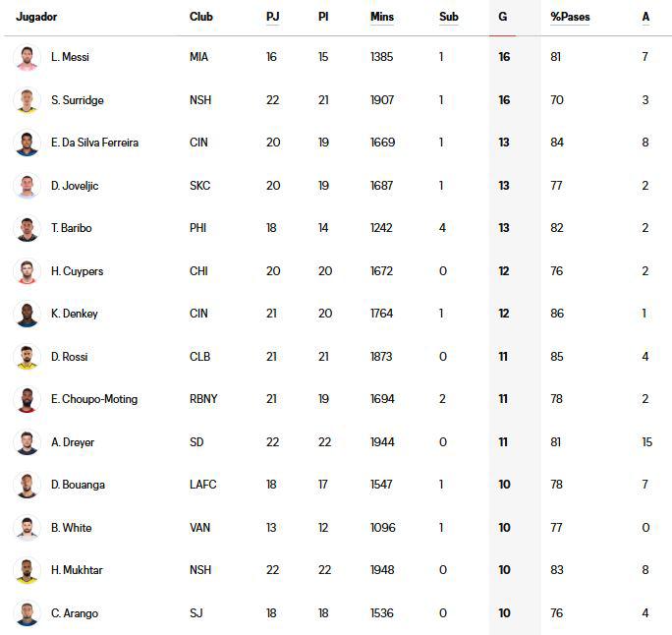
Task: Click the Club column header
Action: point(200,17)
